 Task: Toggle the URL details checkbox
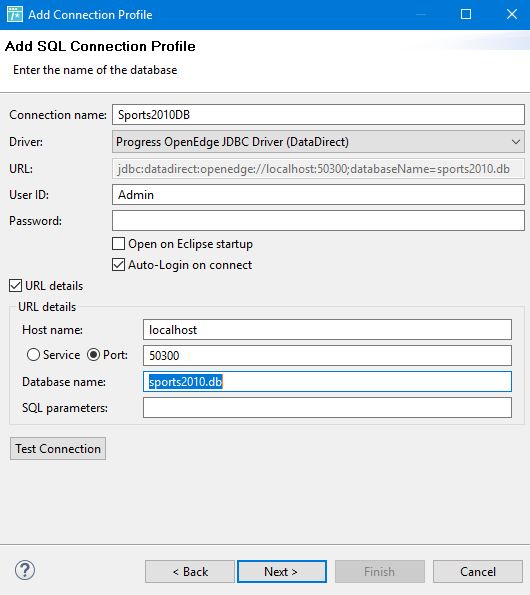tap(16, 286)
